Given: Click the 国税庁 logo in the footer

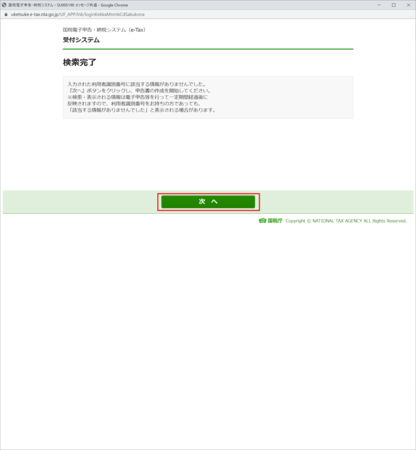Looking at the screenshot, I should click(x=271, y=221).
